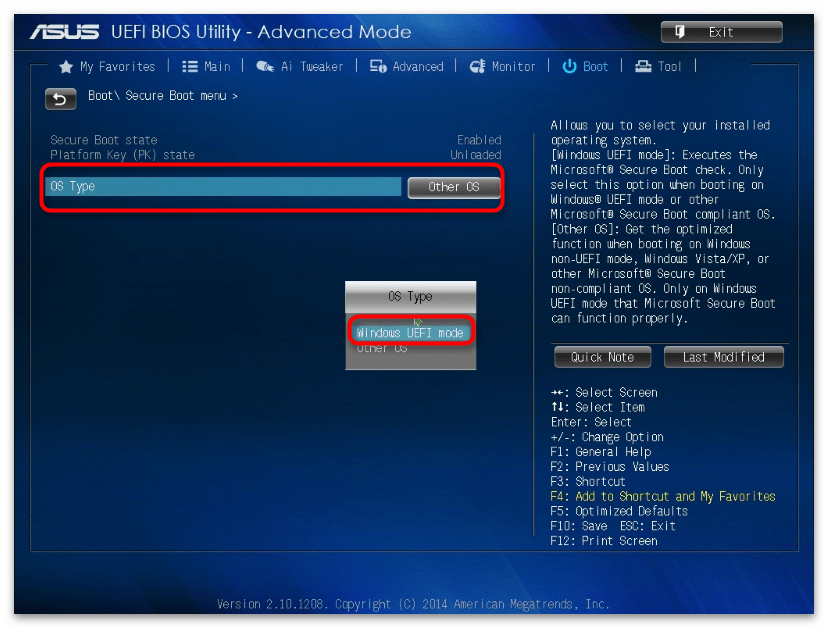Open the Other OS value dropdown
Image resolution: width=828 pixels, height=628 pixels.
[x=453, y=187]
